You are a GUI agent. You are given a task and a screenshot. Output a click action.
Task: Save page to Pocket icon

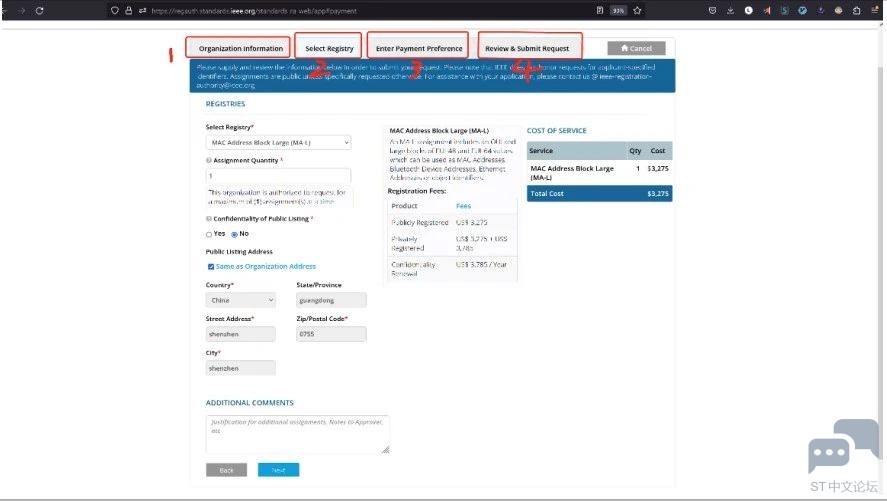(712, 10)
